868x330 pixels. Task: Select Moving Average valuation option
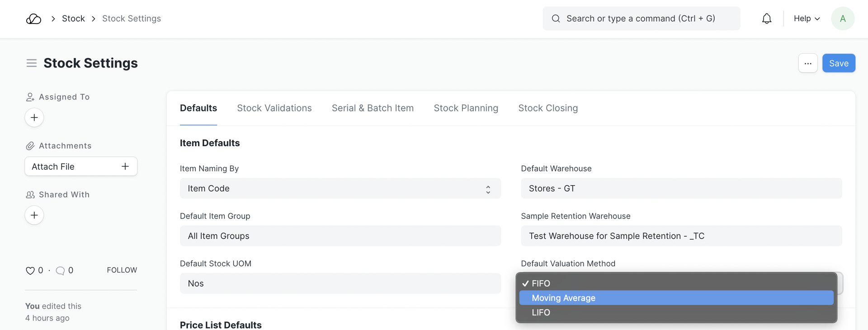pyautogui.click(x=563, y=298)
